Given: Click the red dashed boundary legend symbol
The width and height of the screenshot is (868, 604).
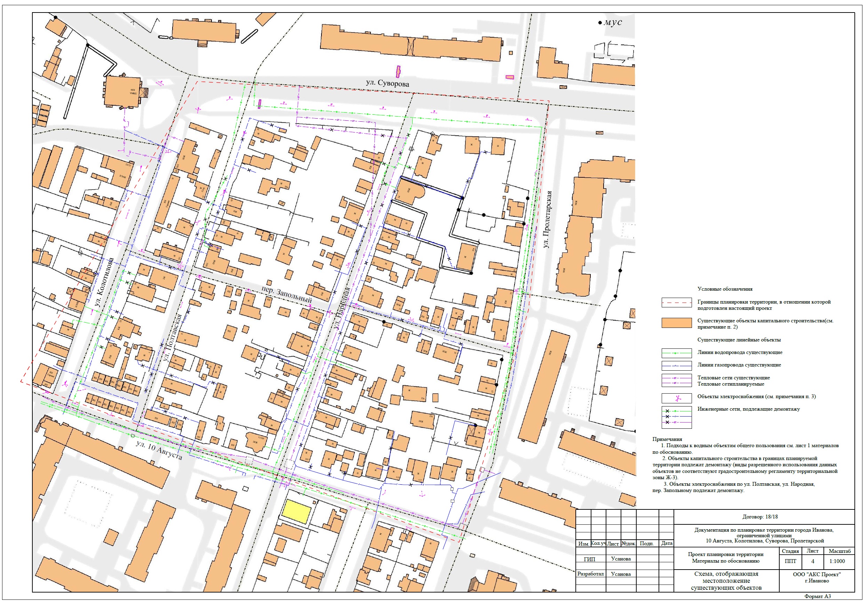Looking at the screenshot, I should point(676,303).
